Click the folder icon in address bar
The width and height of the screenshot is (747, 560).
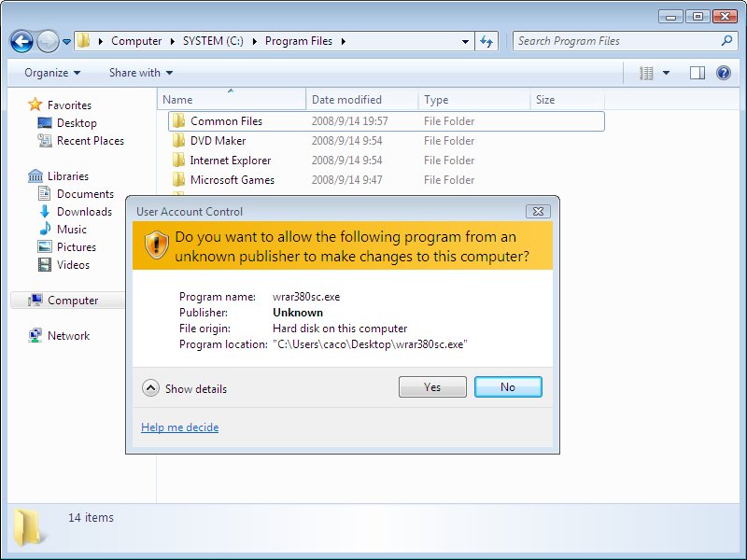coord(83,41)
